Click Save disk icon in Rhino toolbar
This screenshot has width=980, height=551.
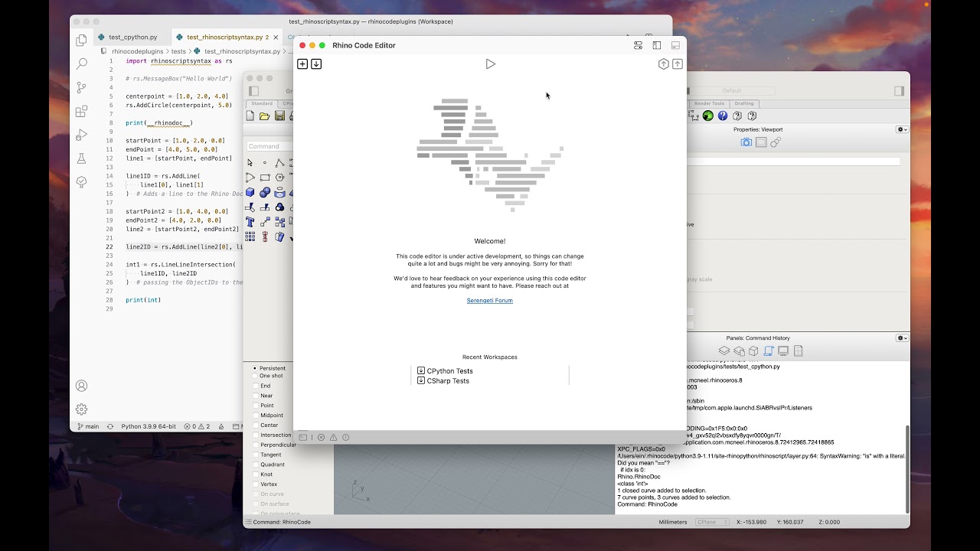tap(279, 116)
